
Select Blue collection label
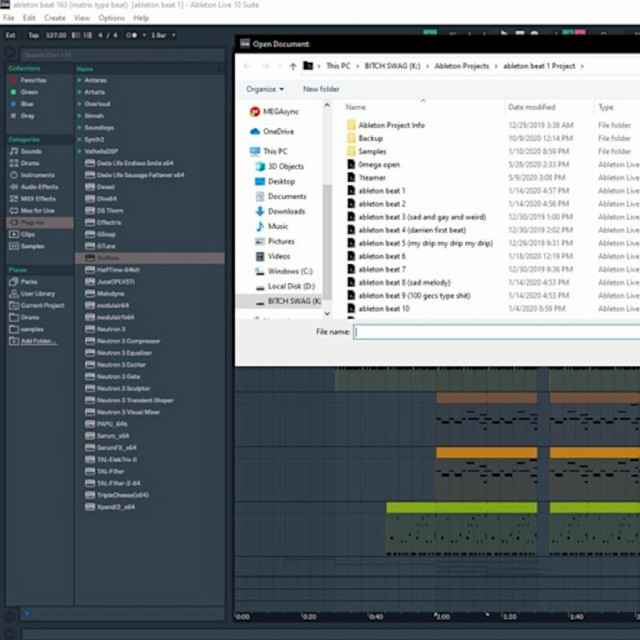tap(27, 104)
